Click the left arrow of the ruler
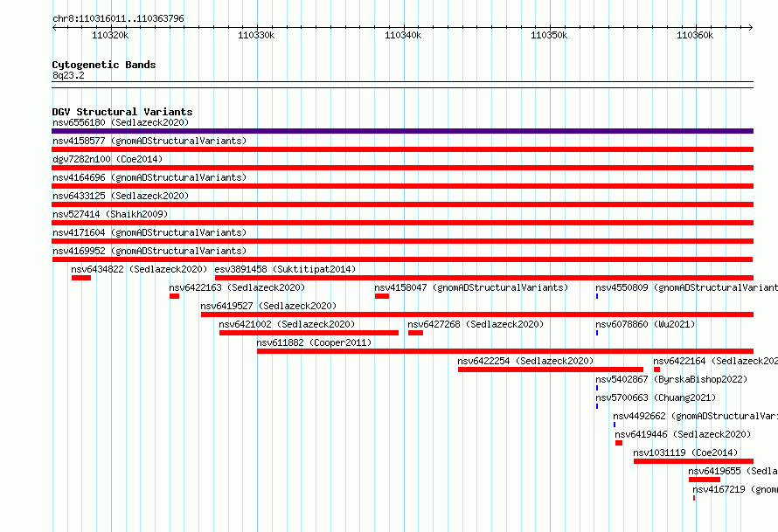Screen dimensions: 778x532 tap(54, 28)
